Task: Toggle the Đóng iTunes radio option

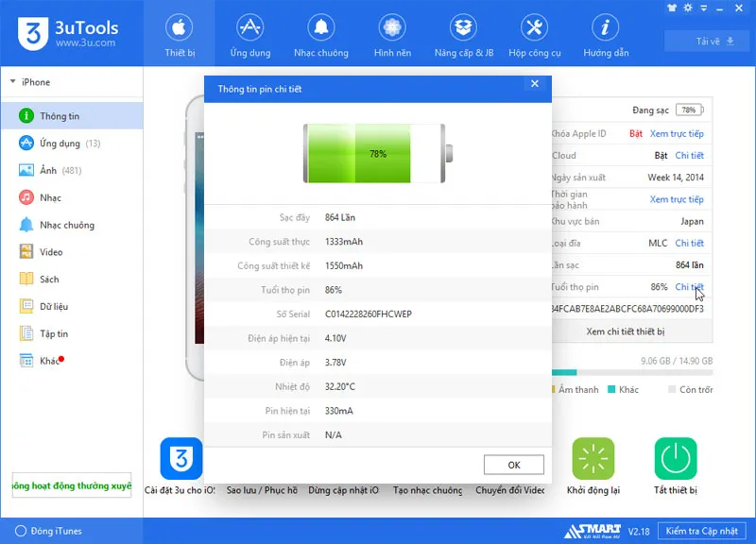Action: pyautogui.click(x=20, y=531)
